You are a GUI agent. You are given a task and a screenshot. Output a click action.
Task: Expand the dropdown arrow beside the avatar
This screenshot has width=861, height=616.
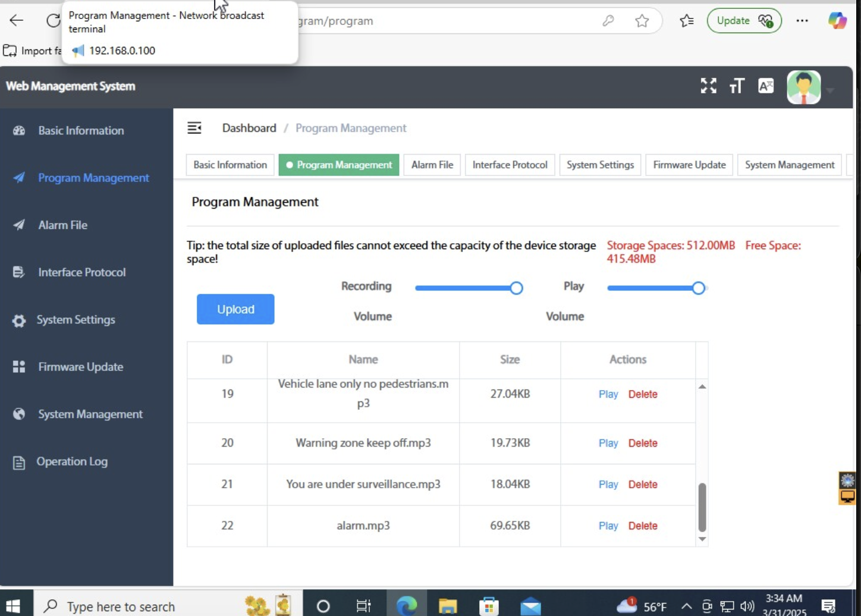[830, 91]
